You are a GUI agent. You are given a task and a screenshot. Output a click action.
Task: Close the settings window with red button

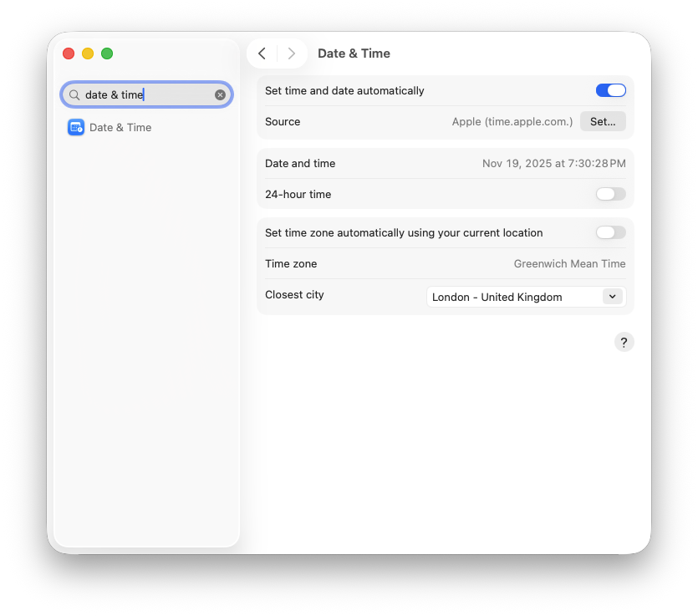(x=69, y=53)
